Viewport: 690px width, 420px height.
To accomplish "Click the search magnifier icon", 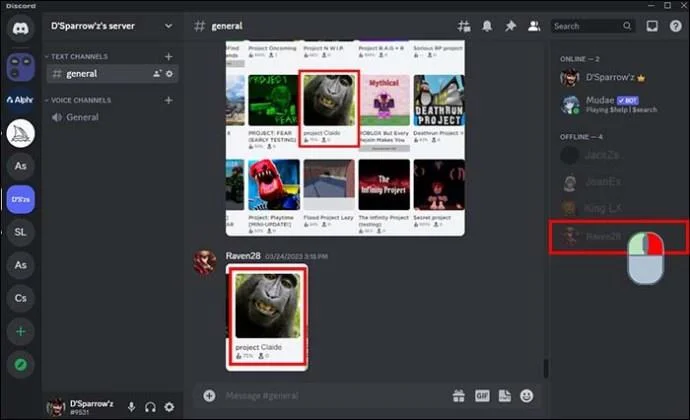I will [627, 26].
